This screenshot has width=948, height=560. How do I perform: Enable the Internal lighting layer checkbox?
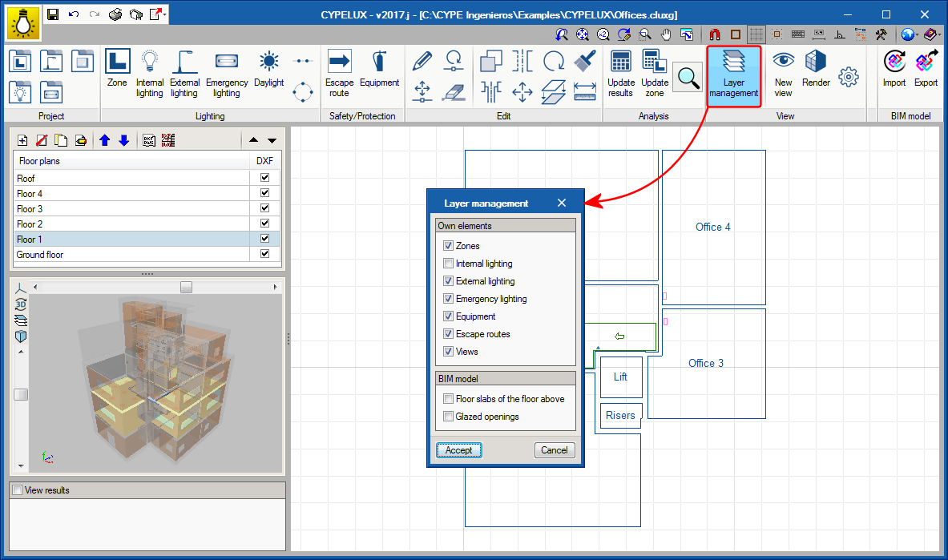click(448, 264)
